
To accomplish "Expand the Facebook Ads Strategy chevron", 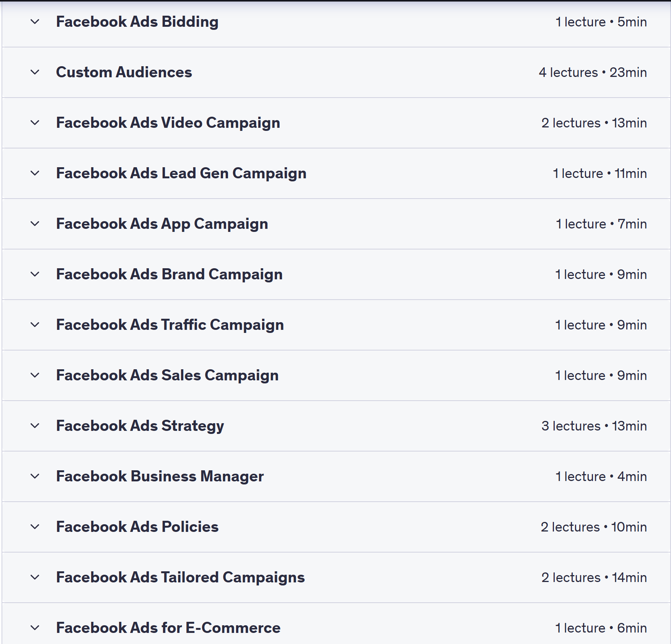I will 35,426.
